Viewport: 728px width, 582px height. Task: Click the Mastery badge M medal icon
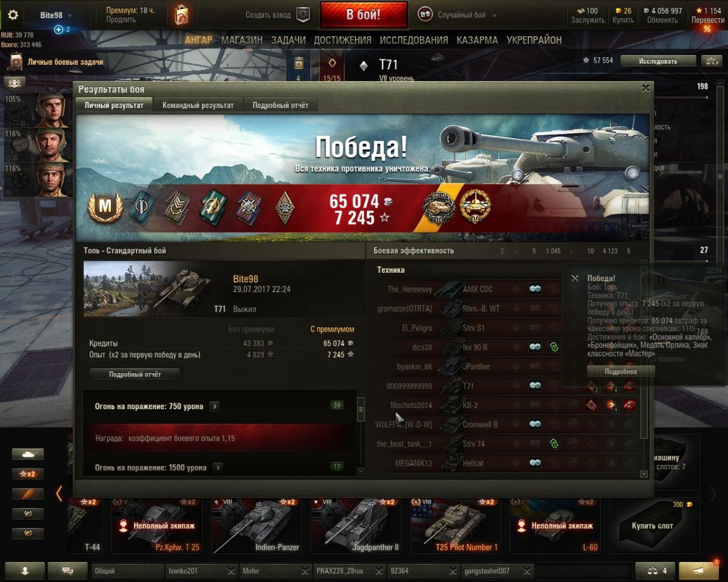(x=106, y=208)
